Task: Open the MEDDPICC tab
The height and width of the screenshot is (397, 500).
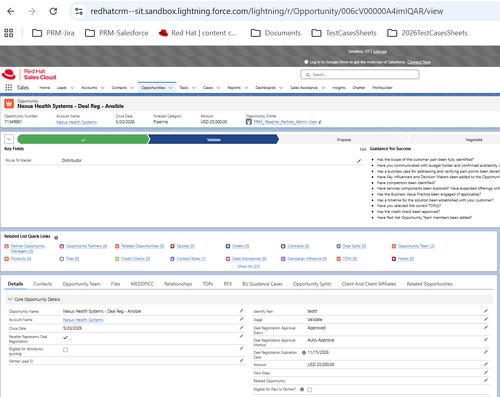Action: tap(142, 284)
